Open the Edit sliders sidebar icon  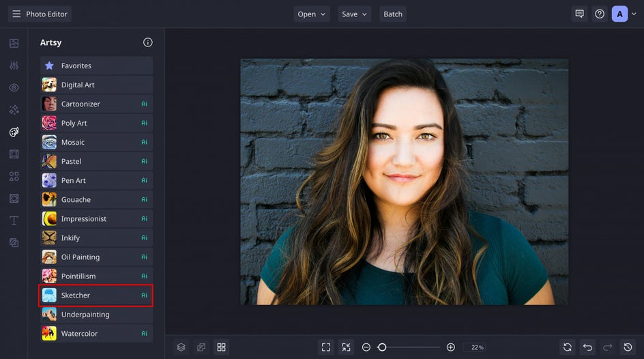click(14, 66)
